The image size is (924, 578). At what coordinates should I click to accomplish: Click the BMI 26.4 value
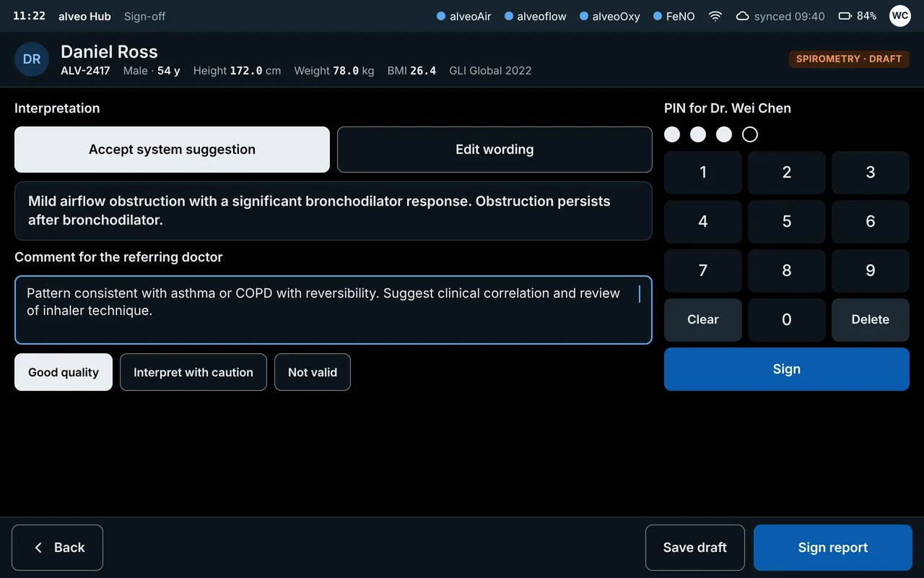click(x=411, y=71)
